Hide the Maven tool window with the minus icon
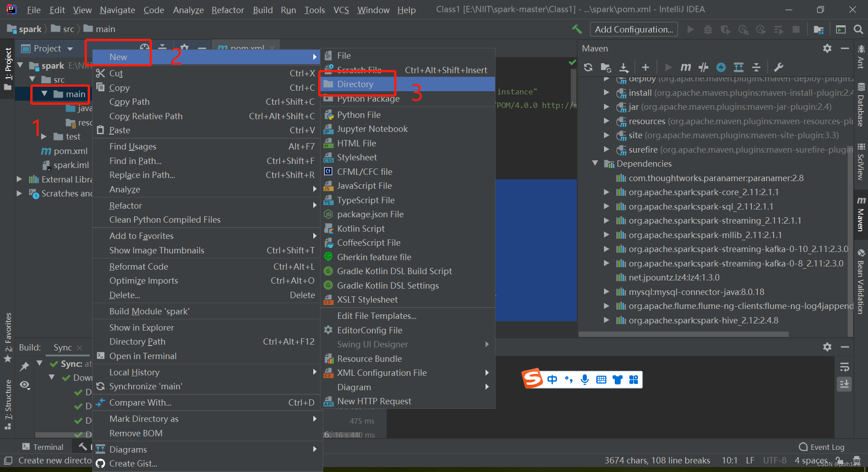This screenshot has width=868, height=472. click(x=844, y=48)
